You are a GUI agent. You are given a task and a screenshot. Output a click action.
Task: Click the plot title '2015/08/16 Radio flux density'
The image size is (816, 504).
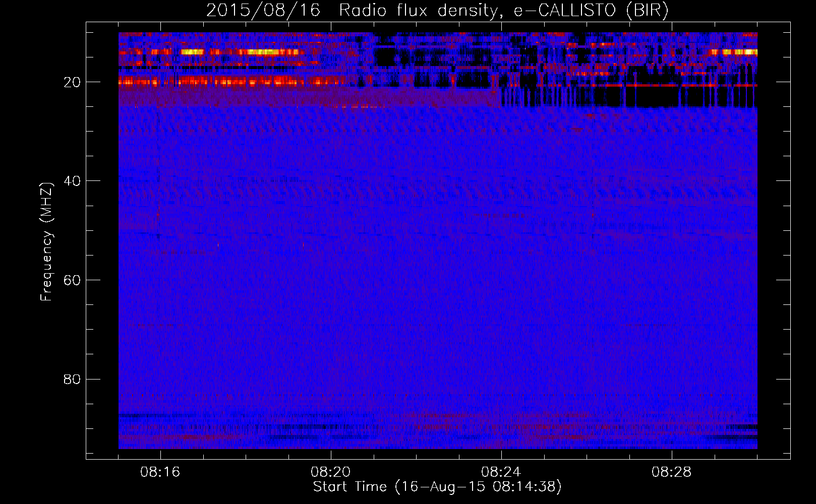[x=437, y=11]
